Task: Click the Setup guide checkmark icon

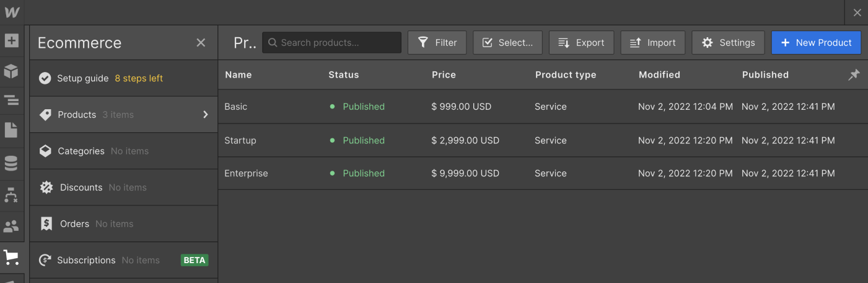Action: coord(45,78)
